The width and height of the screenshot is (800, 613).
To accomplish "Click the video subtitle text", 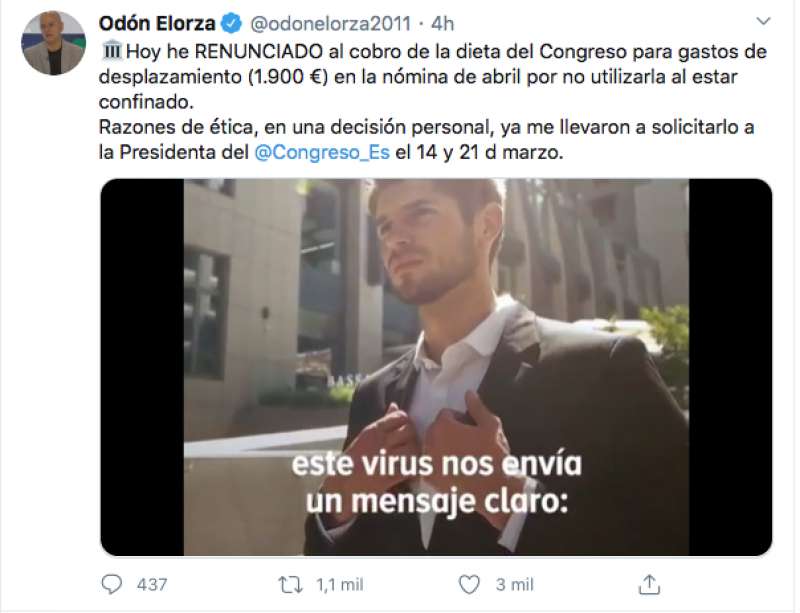I will [x=437, y=482].
